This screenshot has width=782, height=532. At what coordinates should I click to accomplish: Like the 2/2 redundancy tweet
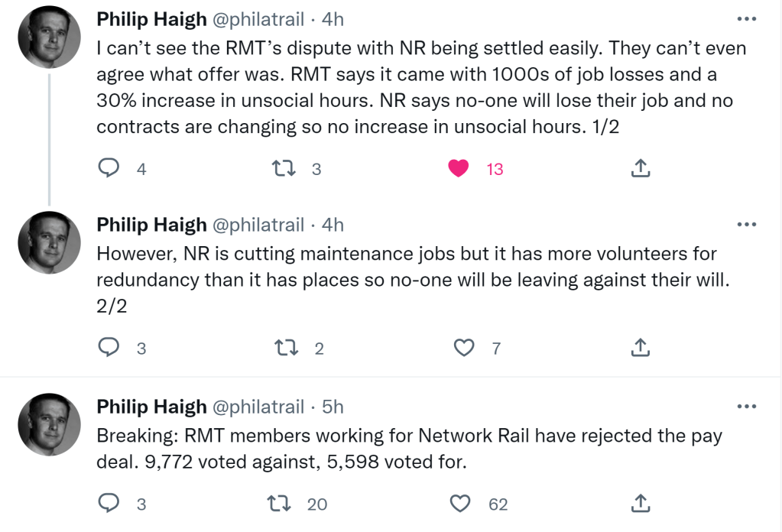click(464, 349)
